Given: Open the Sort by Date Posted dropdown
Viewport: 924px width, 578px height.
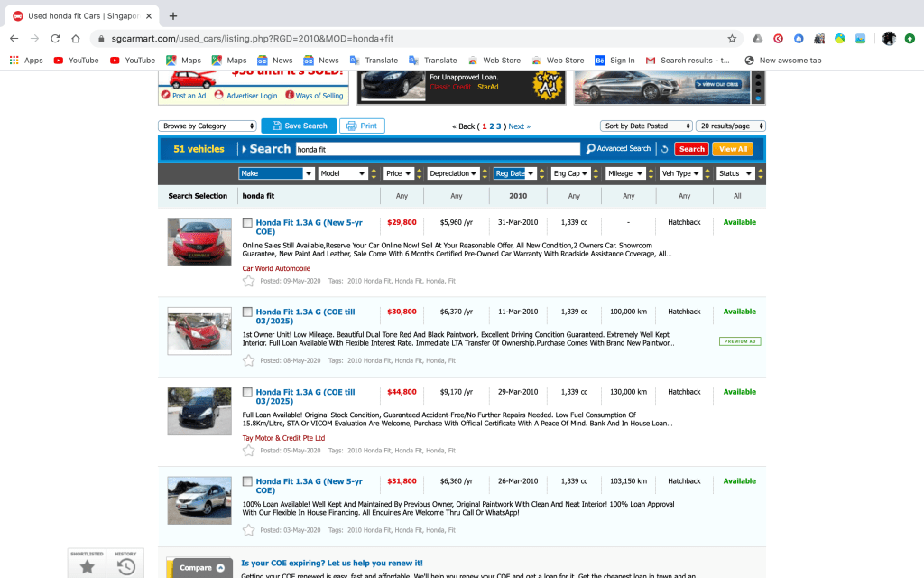Looking at the screenshot, I should (x=646, y=126).
